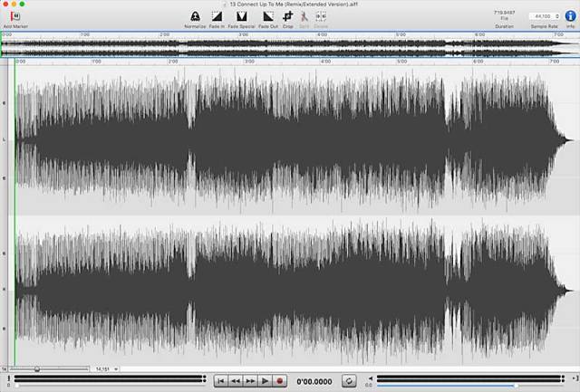
Task: Click the speaker icon beside output meter
Action: coord(371,378)
